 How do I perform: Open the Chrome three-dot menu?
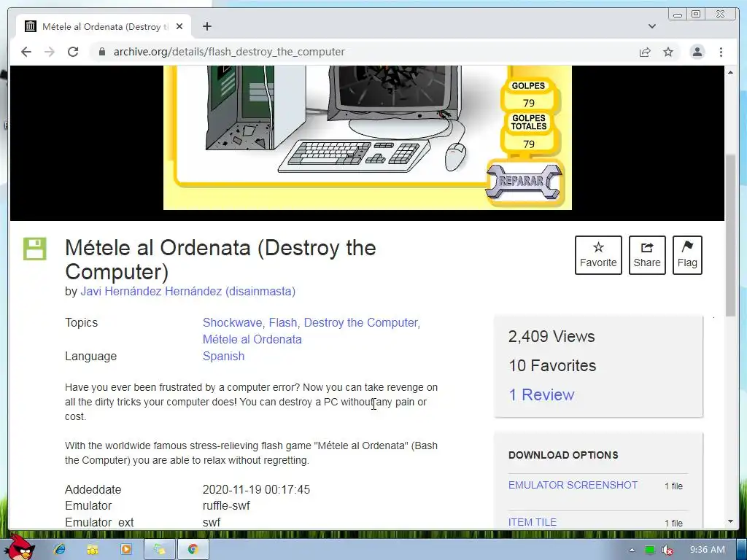coord(721,52)
